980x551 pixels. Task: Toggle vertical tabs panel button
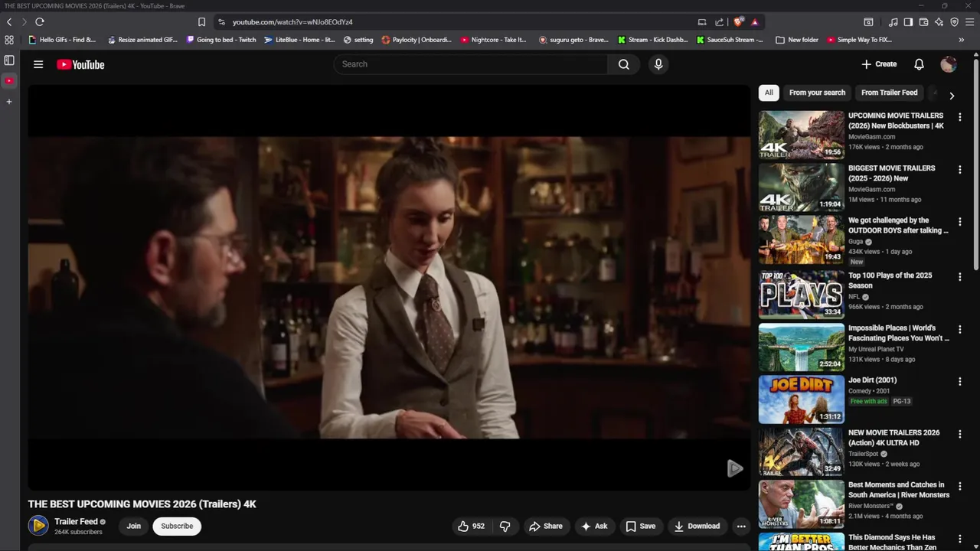tap(9, 60)
